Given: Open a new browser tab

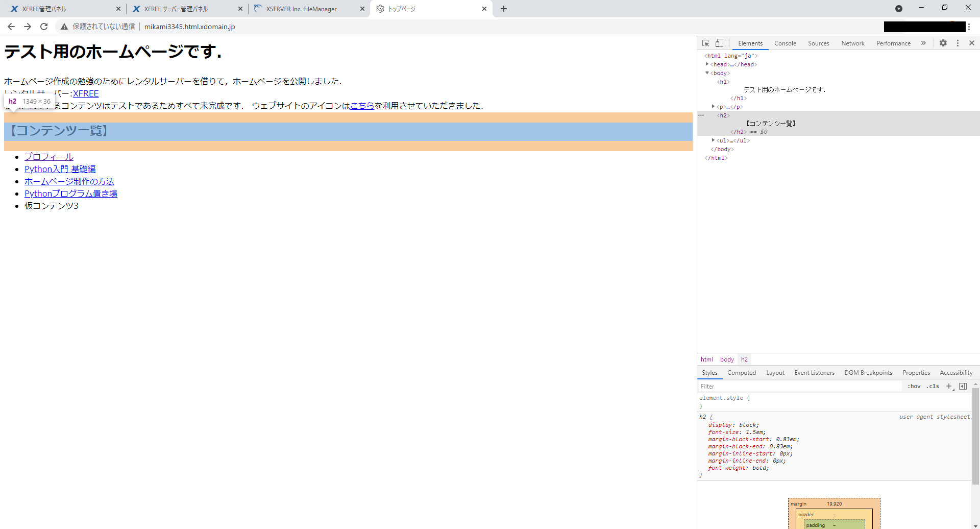Looking at the screenshot, I should coord(504,9).
